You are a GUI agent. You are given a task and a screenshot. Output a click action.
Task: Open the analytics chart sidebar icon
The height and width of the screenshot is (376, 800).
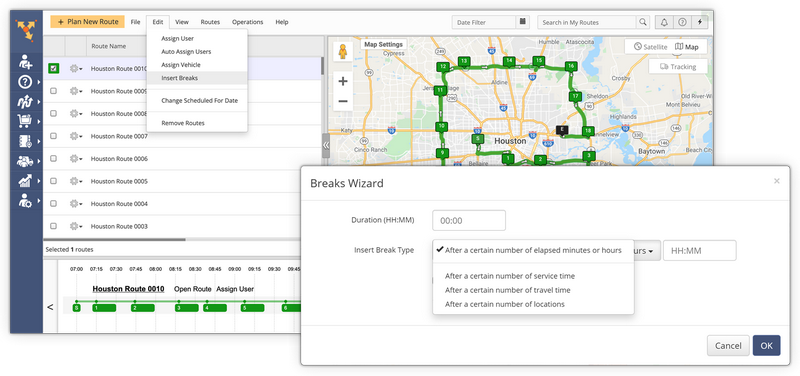click(x=26, y=180)
